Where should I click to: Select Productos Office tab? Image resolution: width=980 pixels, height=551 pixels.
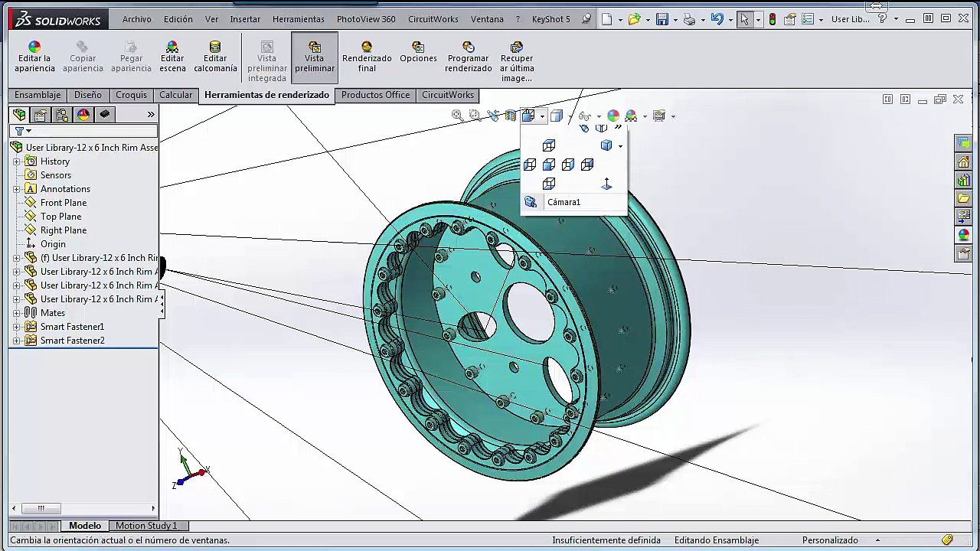pyautogui.click(x=375, y=95)
